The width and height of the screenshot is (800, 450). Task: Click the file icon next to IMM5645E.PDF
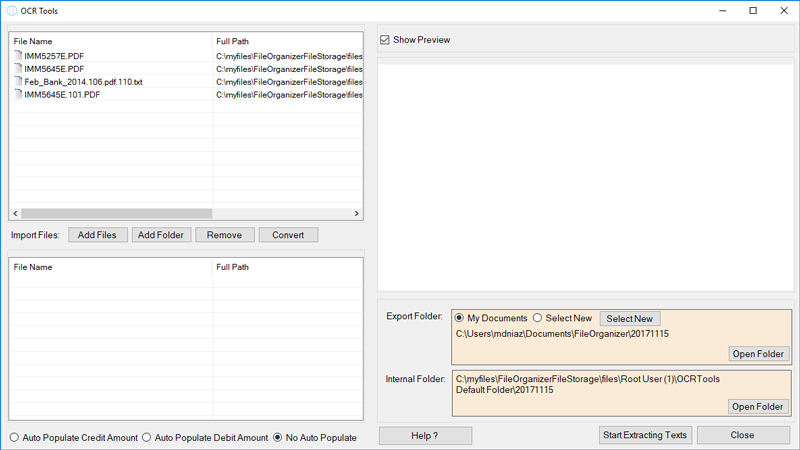18,68
